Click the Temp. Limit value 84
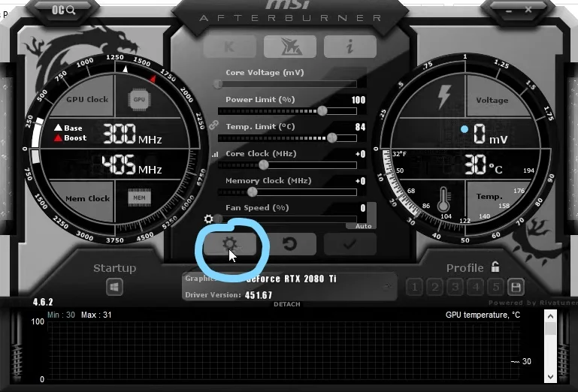This screenshot has height=392, width=578. (x=360, y=127)
